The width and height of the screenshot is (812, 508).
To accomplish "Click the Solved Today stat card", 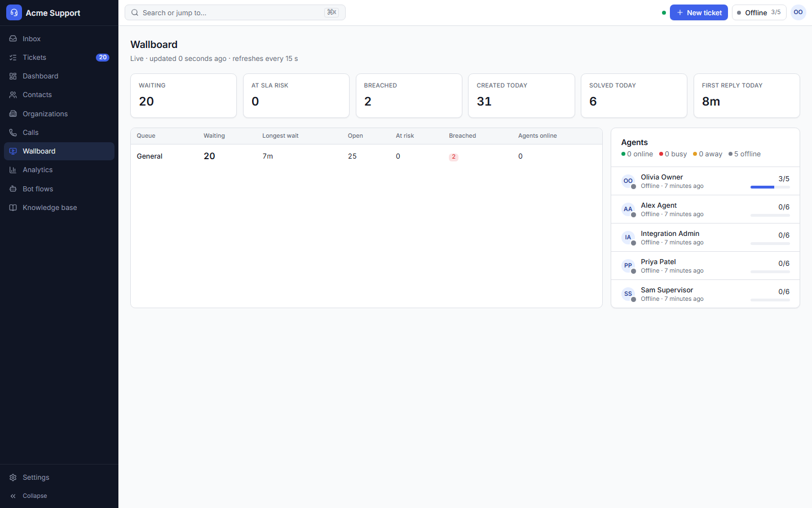I will point(634,96).
